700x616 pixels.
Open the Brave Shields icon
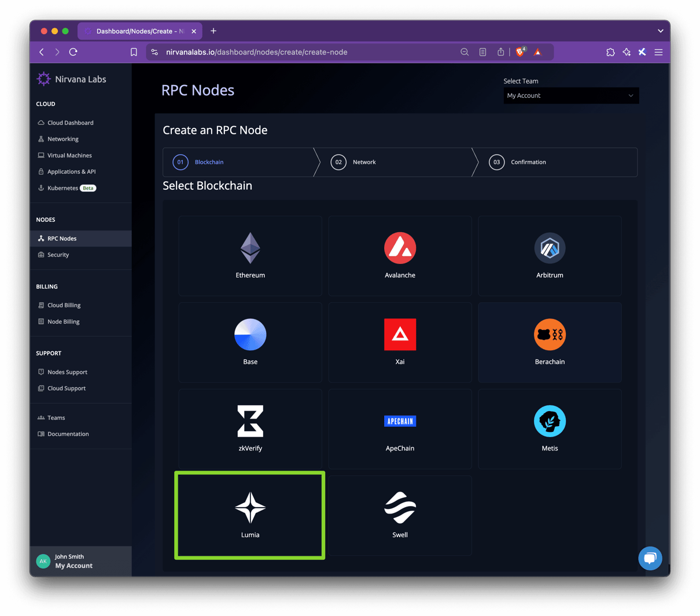point(520,52)
